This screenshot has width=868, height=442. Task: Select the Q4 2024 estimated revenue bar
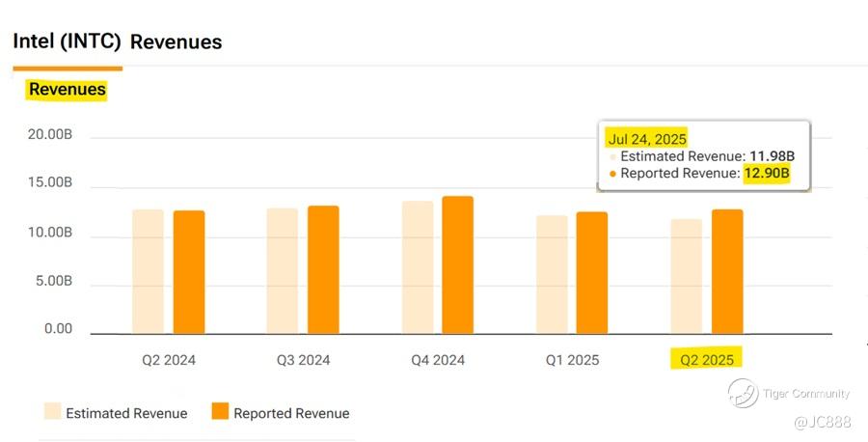tap(418, 267)
